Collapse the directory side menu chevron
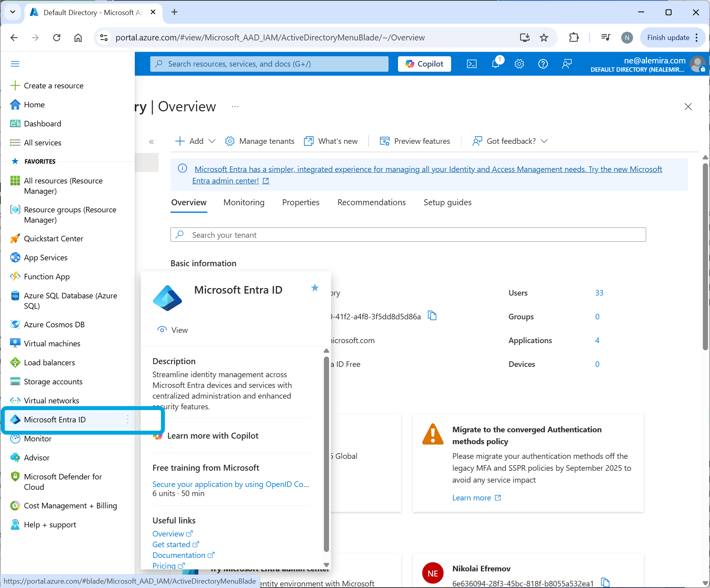This screenshot has height=588, width=710. [151, 141]
